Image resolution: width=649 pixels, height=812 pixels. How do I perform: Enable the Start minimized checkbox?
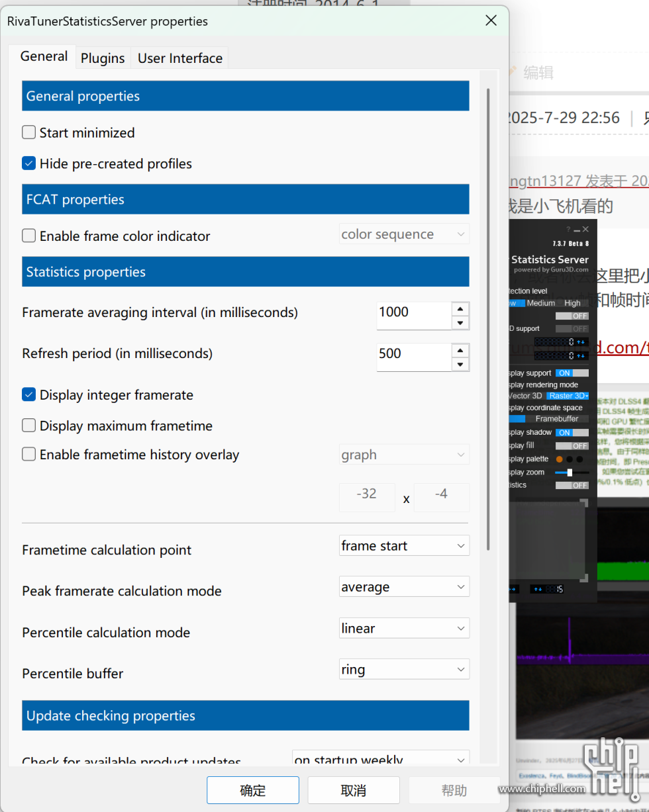(x=28, y=132)
